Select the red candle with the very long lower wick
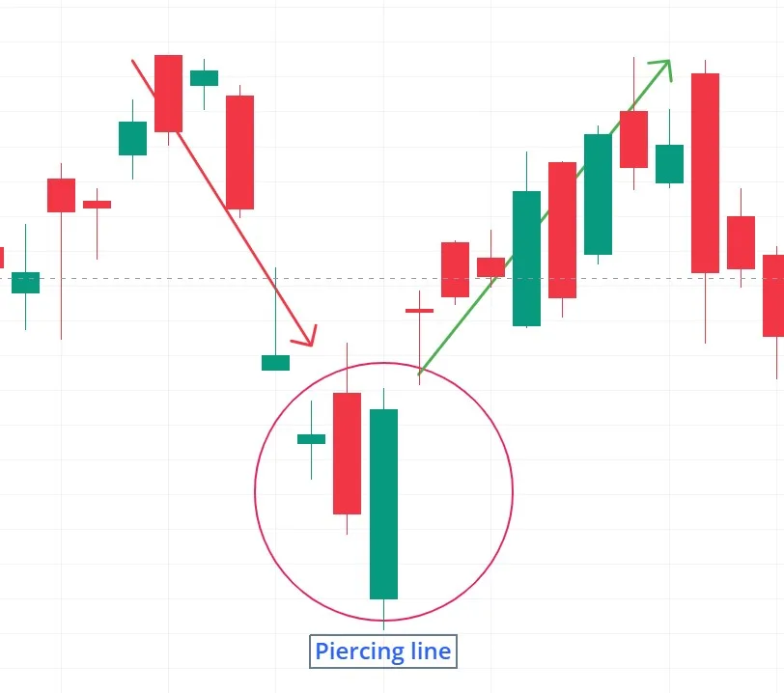 pyautogui.click(x=61, y=196)
